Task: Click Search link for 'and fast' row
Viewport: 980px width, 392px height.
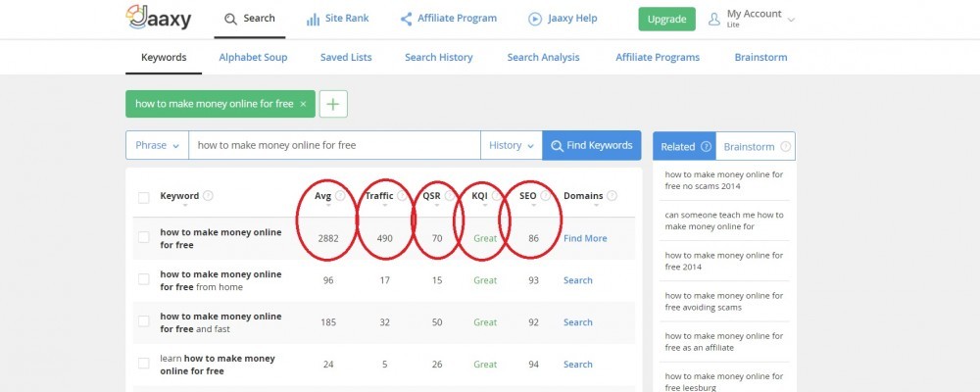Action: (577, 322)
